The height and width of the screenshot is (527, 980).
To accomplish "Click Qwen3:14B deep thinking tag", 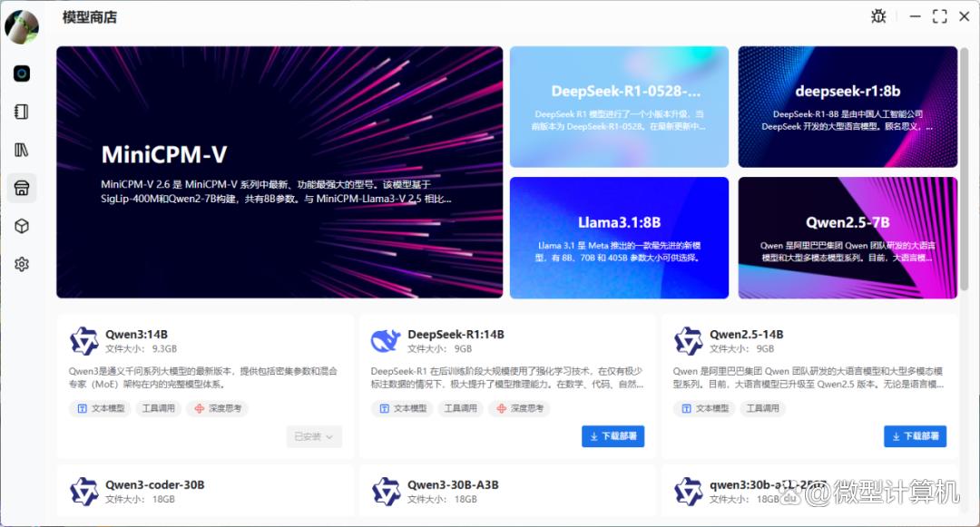I will [218, 408].
